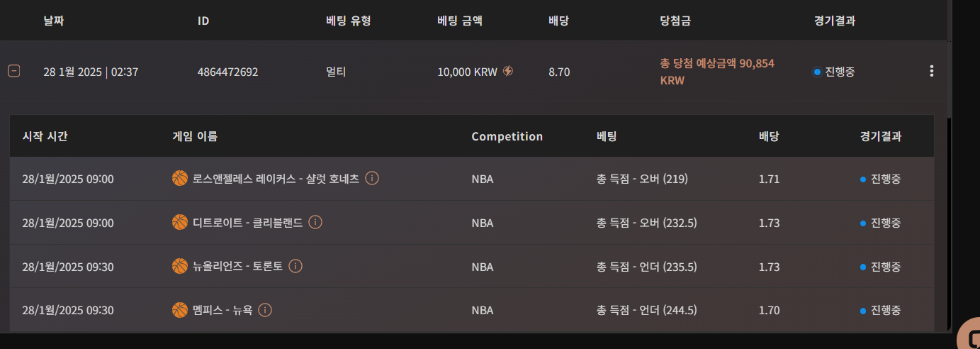
Task: Click the chat bubble widget icon
Action: (x=969, y=338)
